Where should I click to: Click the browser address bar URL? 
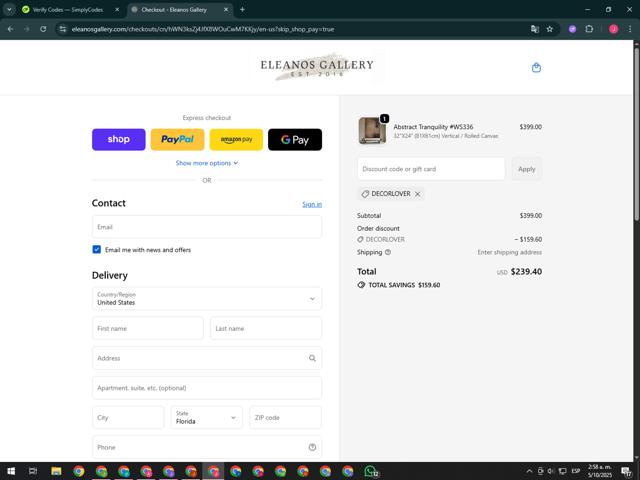[203, 29]
